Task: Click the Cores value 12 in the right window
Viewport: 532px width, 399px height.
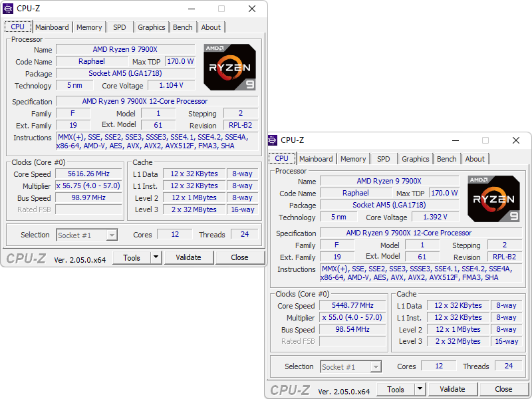Action: click(439, 366)
